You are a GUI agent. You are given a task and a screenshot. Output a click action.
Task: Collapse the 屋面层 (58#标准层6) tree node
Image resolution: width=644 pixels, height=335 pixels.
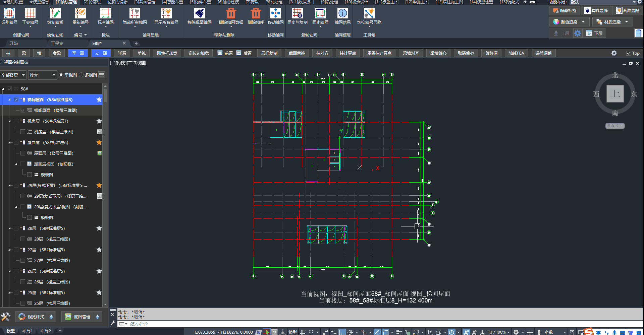(10, 143)
